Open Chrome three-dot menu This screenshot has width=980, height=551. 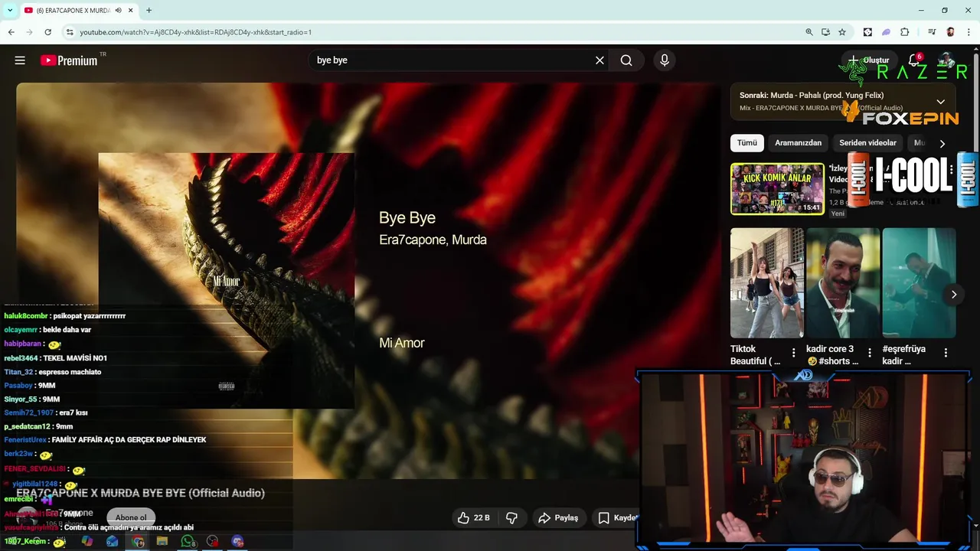(x=969, y=32)
